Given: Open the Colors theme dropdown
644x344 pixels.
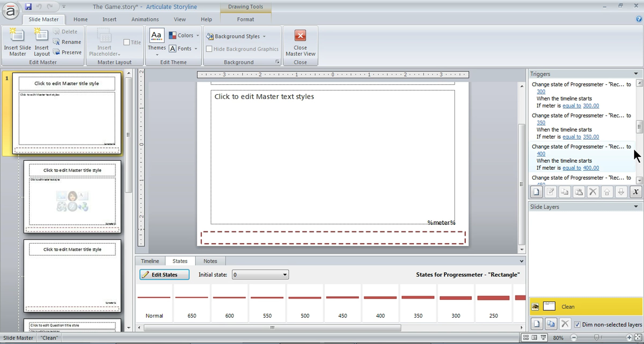Looking at the screenshot, I should 197,35.
